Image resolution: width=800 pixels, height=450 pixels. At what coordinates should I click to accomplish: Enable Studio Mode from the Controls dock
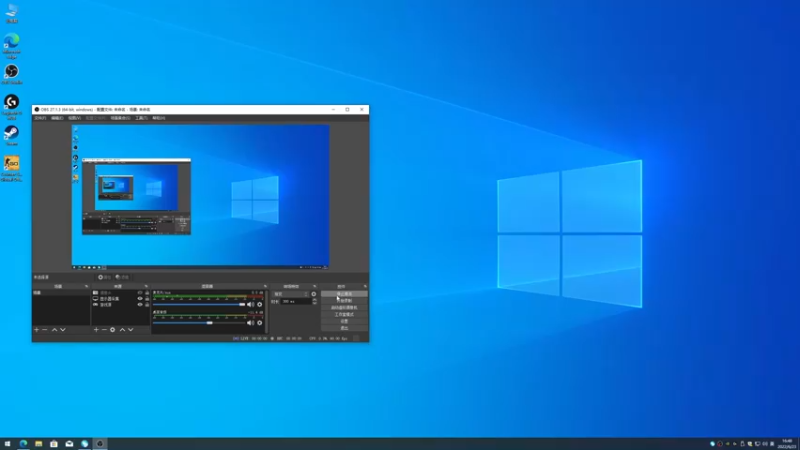point(344,315)
